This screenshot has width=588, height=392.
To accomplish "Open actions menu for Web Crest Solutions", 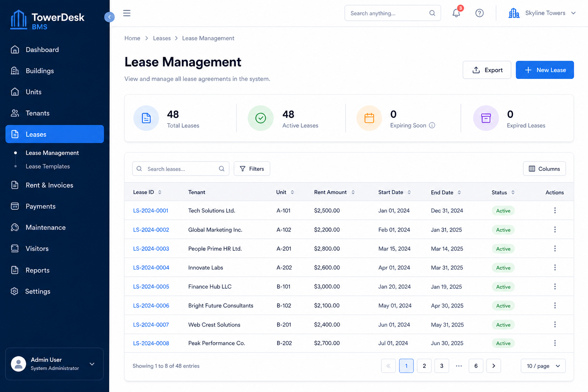I will pos(555,325).
